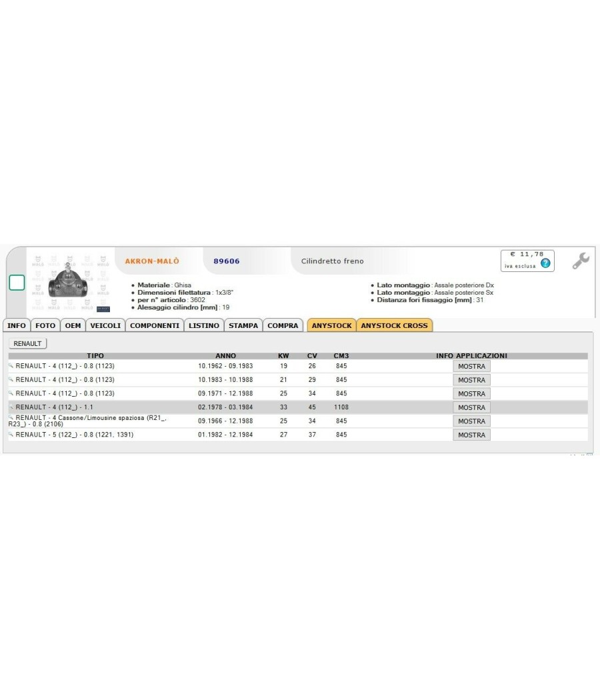This screenshot has height=700, width=600.
Task: Click MOSTRA for Renault 4 Cassone/Limousine
Action: pyautogui.click(x=471, y=421)
